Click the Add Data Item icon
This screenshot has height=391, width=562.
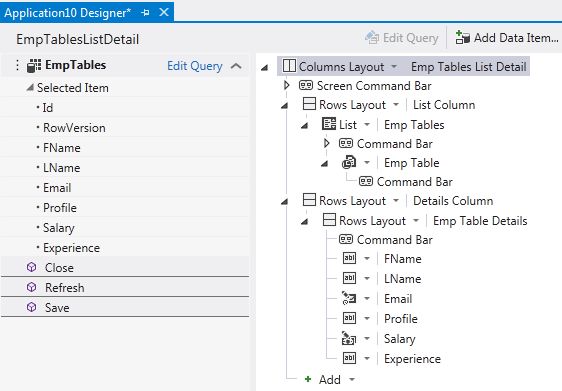pos(462,37)
